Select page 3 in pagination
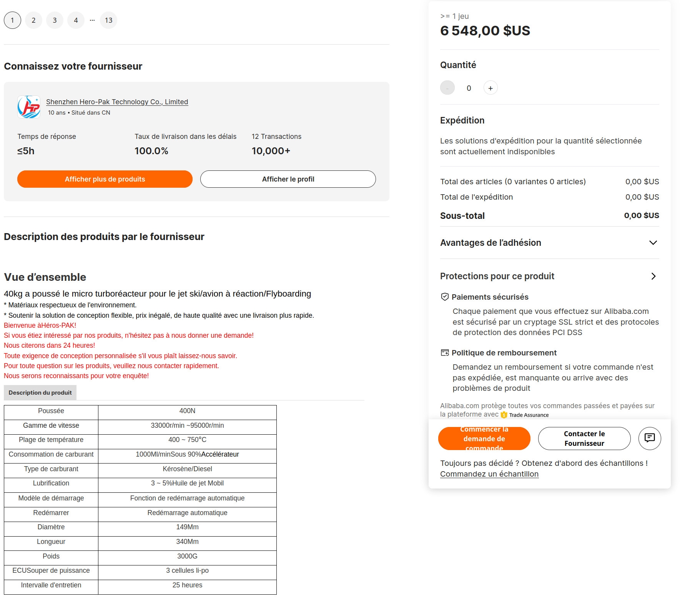This screenshot has height=602, width=700. 55,20
